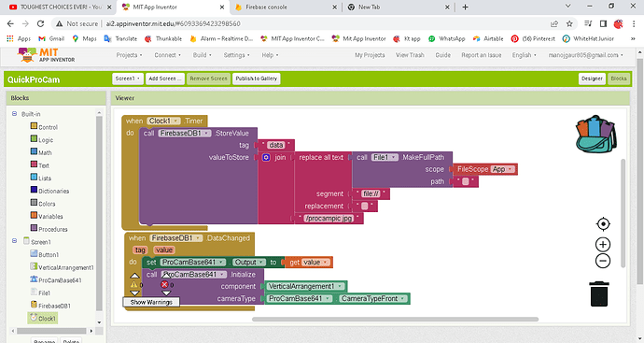Open the CameraTypeFront property dropdown
Screen dimensions: 644x343
[373, 298]
